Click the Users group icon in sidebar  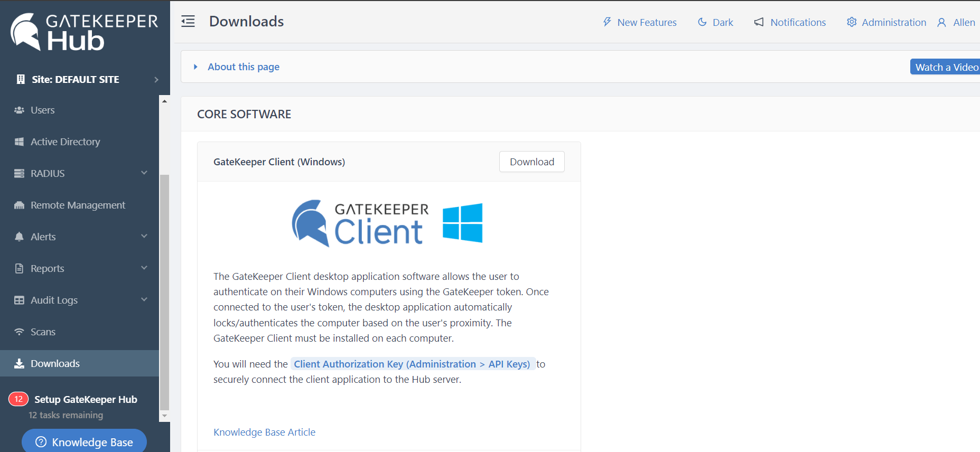[20, 110]
